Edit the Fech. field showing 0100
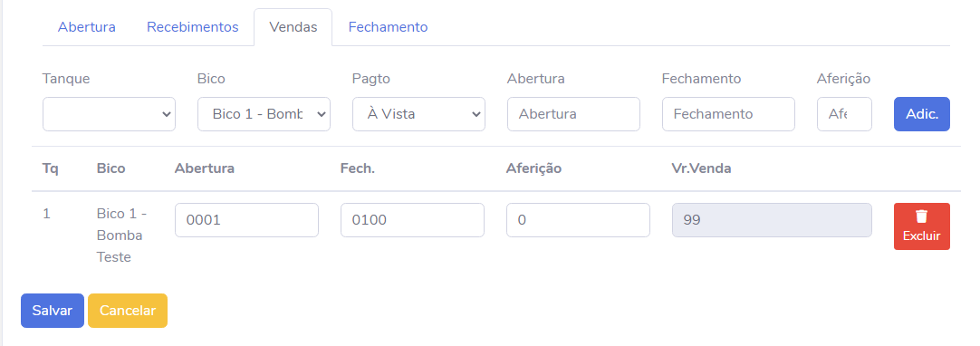980x346 pixels. (412, 220)
